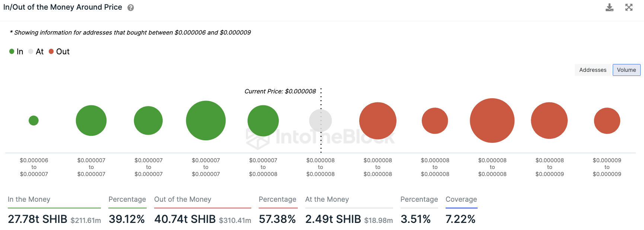
Task: Click the smallest green bubble at $0.000006
Action: pyautogui.click(x=34, y=121)
